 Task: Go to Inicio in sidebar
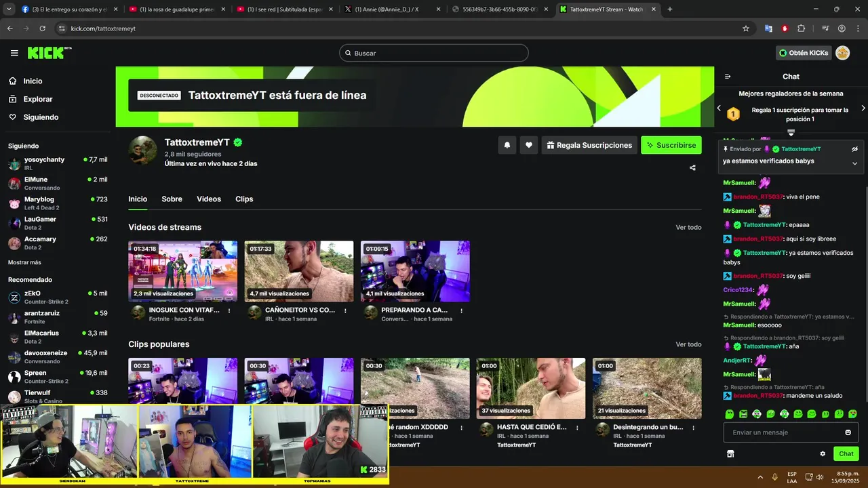tap(26, 81)
